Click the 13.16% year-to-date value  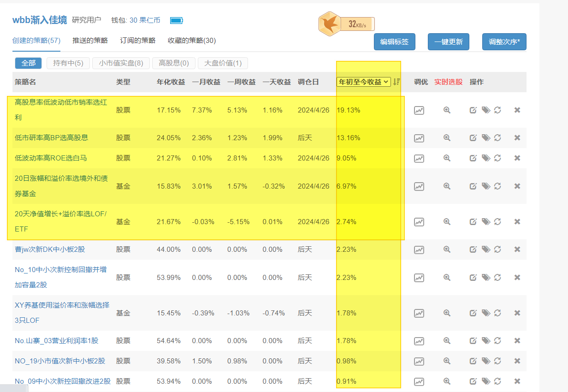tap(349, 137)
